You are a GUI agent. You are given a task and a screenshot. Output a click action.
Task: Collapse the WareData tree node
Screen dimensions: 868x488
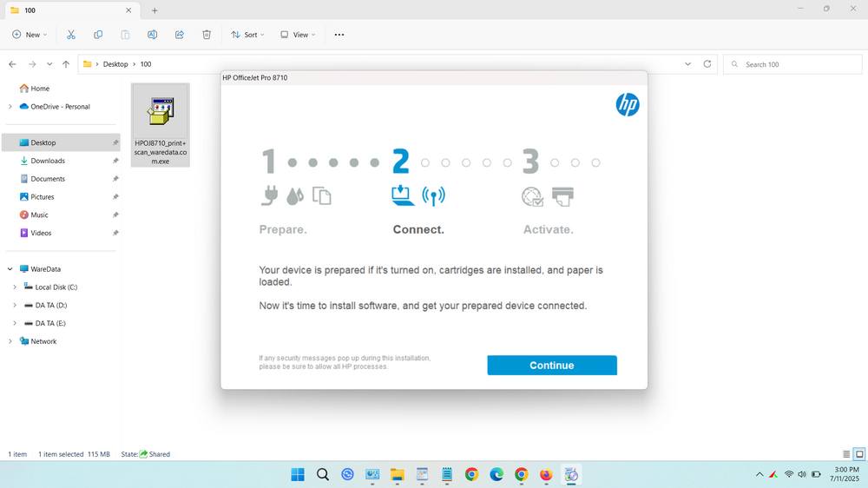coord(10,269)
